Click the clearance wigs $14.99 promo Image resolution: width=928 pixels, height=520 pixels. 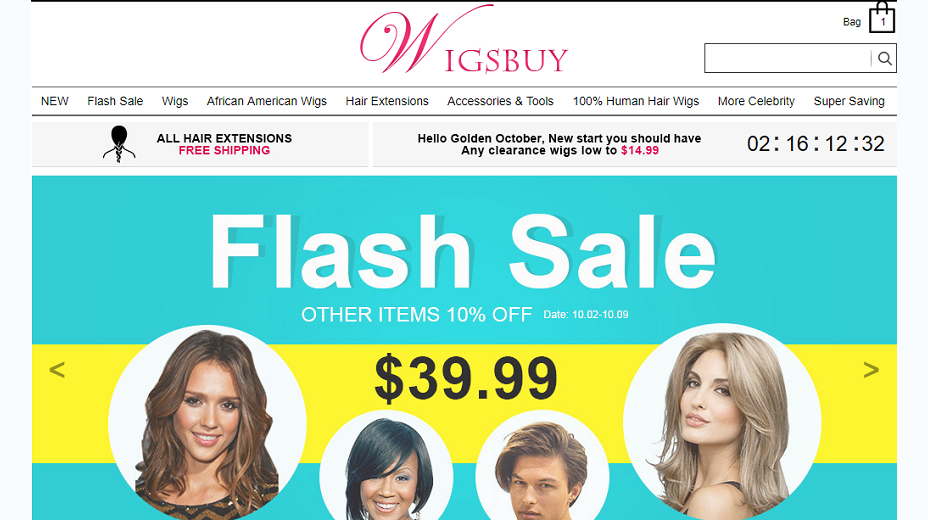point(559,144)
